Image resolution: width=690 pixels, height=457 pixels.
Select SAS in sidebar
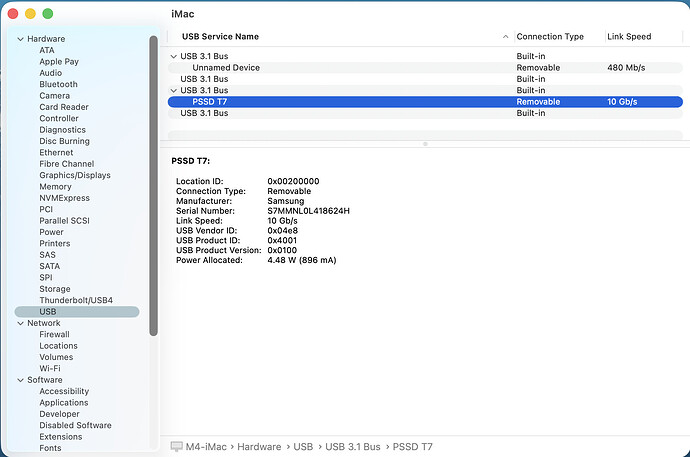tap(48, 255)
